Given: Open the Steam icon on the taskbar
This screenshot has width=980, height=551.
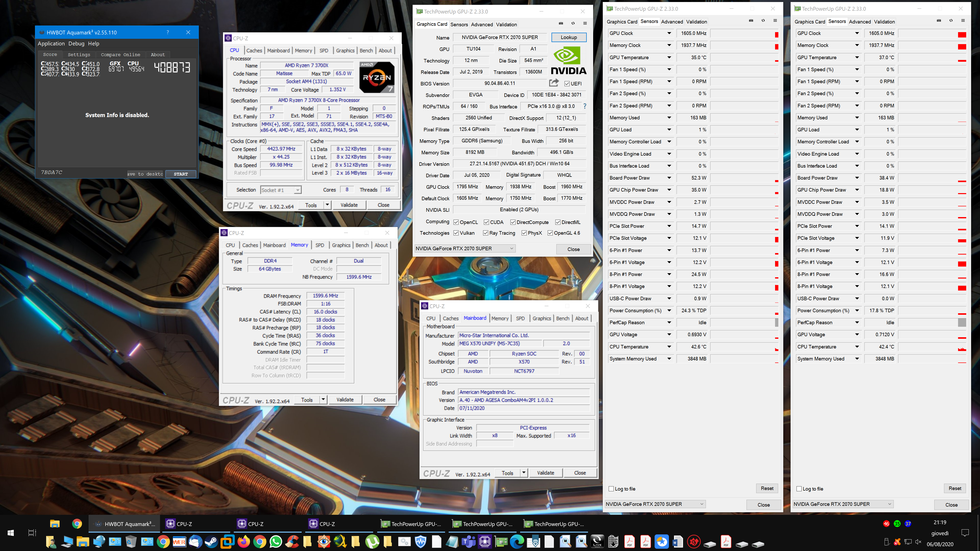Looking at the screenshot, I should (212, 542).
